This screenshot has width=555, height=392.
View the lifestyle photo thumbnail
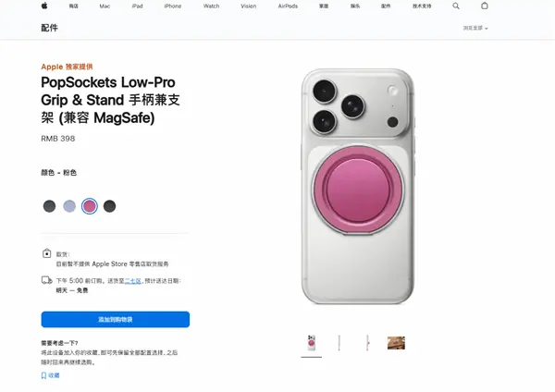coord(396,343)
